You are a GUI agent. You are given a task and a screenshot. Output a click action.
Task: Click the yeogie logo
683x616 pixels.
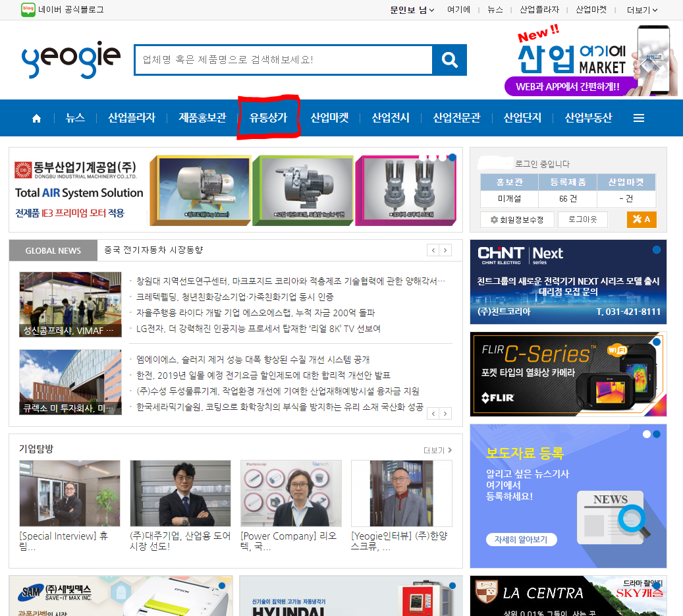coord(71,60)
